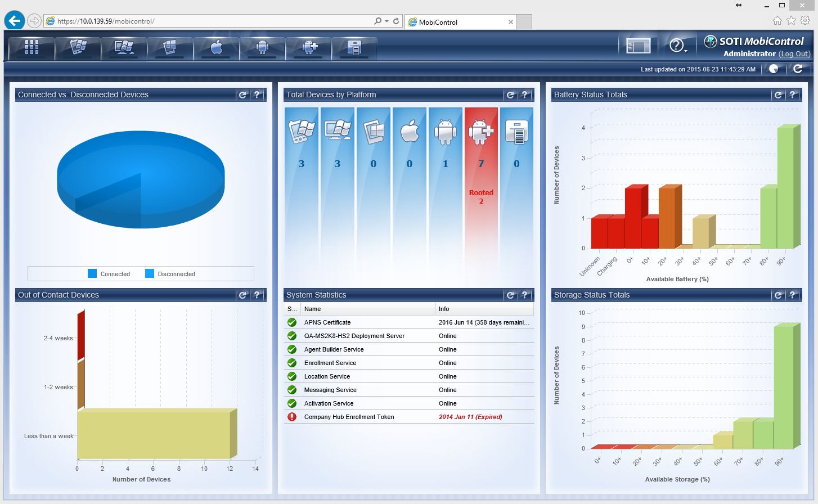Sort by the Status column header

click(x=293, y=309)
